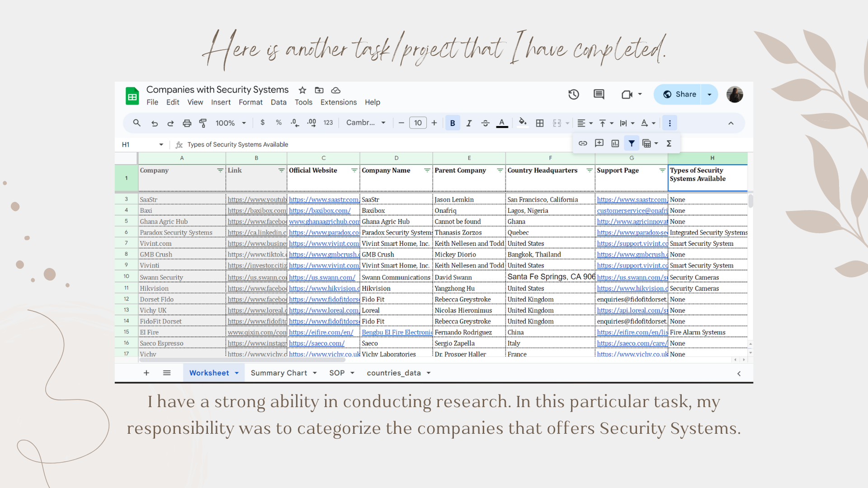Toggle the create filter funnel button

[632, 143]
